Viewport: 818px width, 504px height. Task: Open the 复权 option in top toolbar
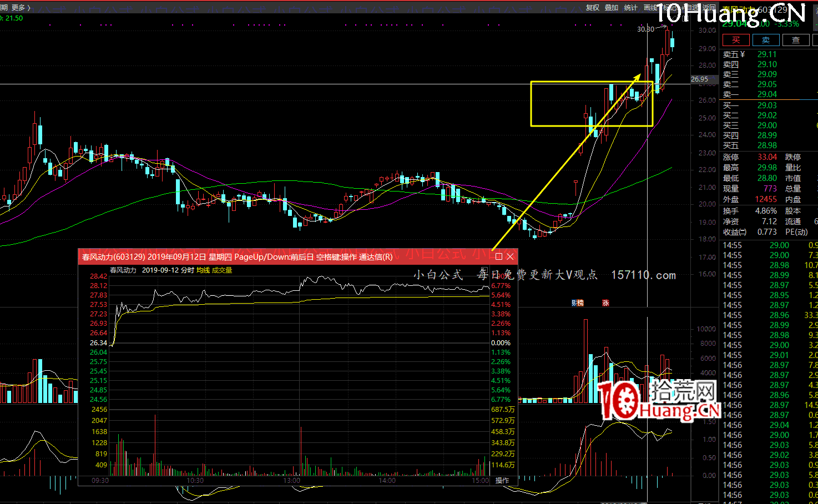593,8
